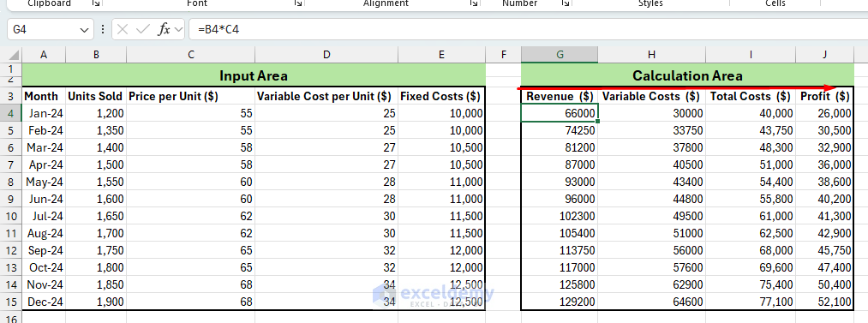Select row 4 header

11,113
